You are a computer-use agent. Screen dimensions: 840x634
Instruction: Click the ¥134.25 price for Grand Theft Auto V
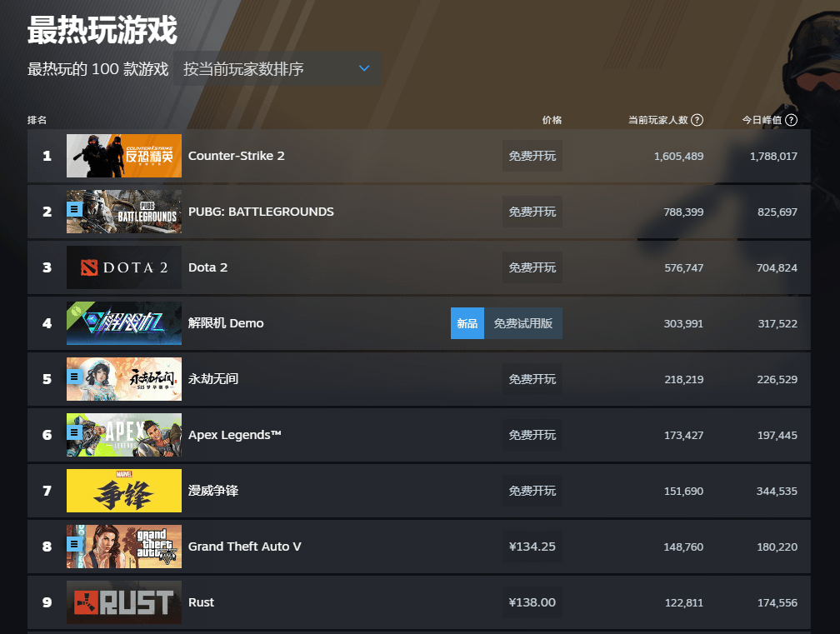532,547
